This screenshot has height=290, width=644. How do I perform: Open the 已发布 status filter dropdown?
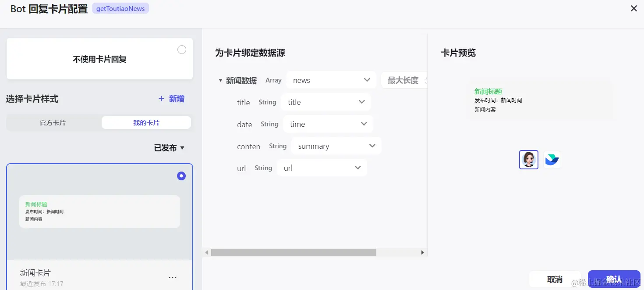pos(170,148)
